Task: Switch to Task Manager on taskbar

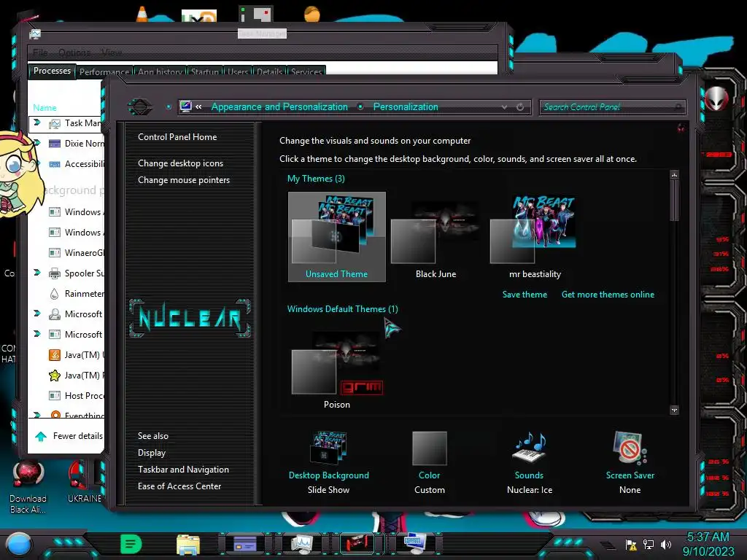Action: (301, 544)
